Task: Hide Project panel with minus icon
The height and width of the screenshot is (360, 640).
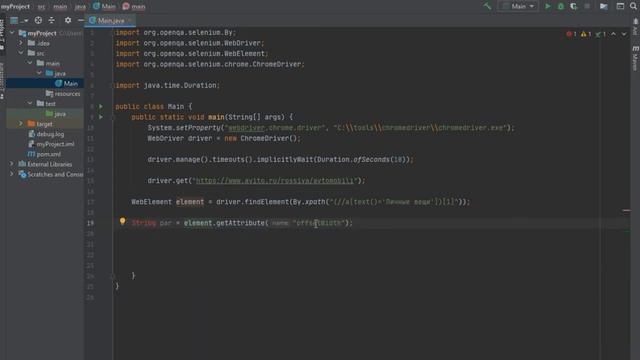Action: 80,20
